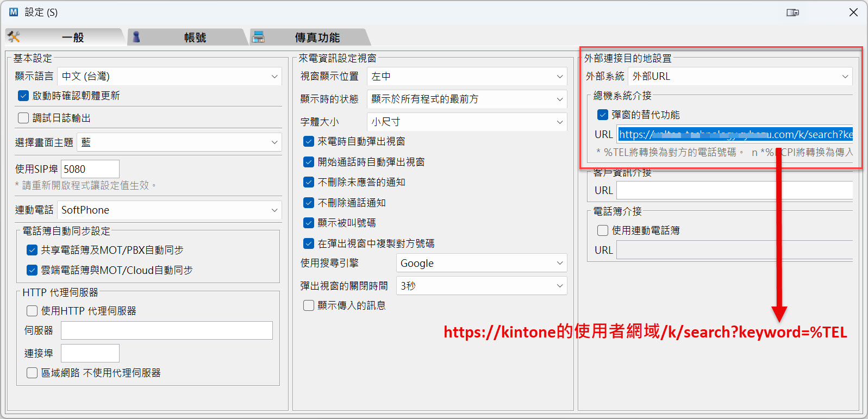The height and width of the screenshot is (419, 868).
Task: Click the 客戶資訊介接 URL field
Action: (734, 191)
